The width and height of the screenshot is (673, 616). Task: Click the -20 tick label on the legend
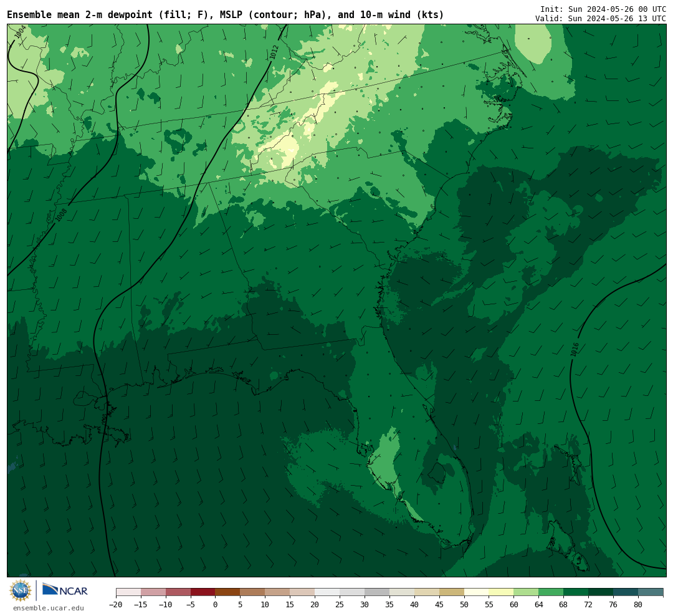tap(116, 604)
